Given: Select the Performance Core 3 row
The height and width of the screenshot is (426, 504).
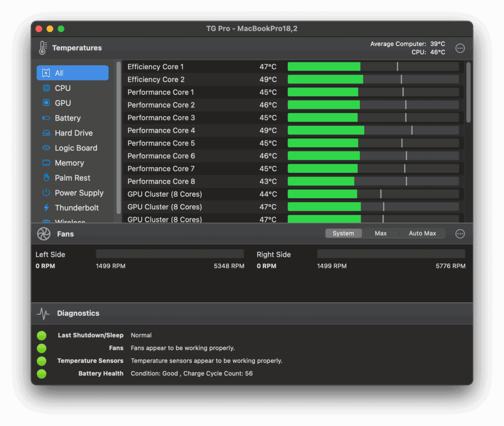Looking at the screenshot, I should (293, 118).
